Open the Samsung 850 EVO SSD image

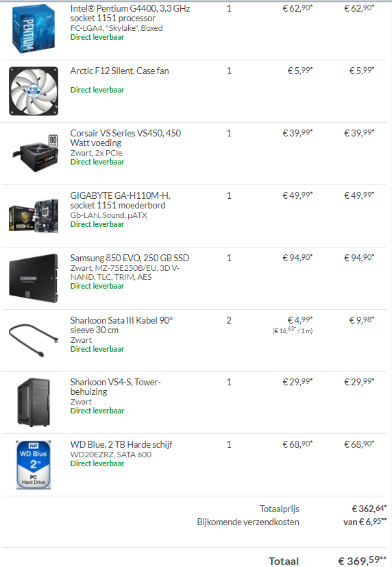[34, 278]
